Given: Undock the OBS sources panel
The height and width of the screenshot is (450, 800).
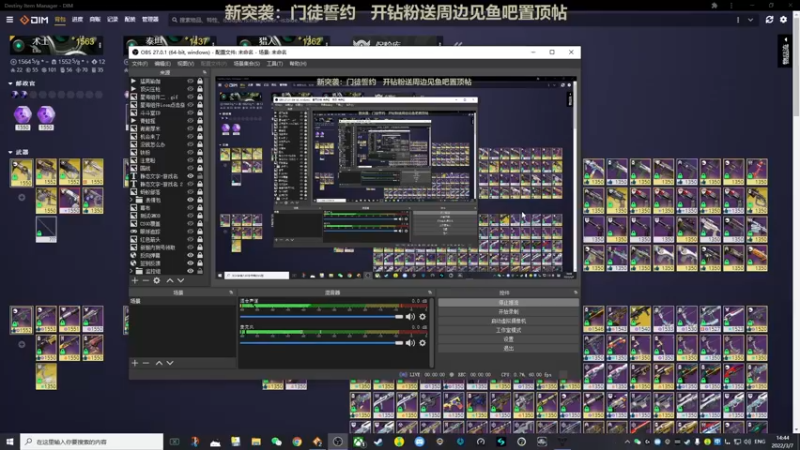Looking at the screenshot, I should click(205, 72).
